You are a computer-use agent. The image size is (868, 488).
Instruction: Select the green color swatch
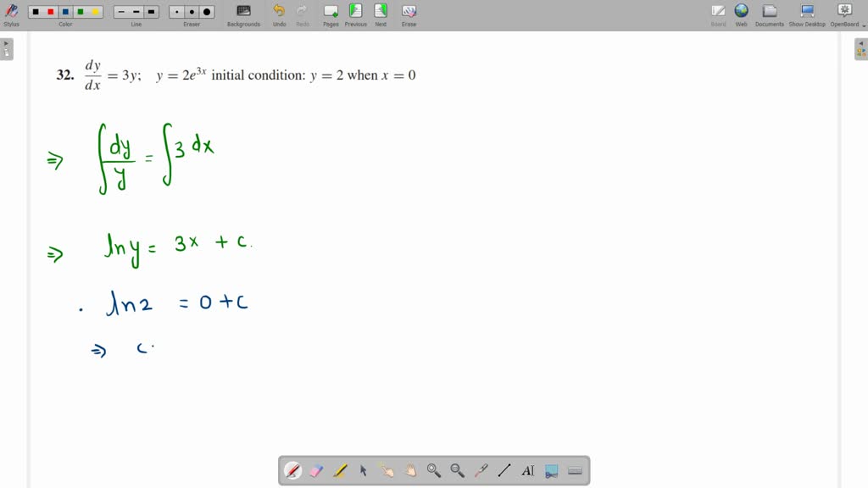click(x=81, y=12)
